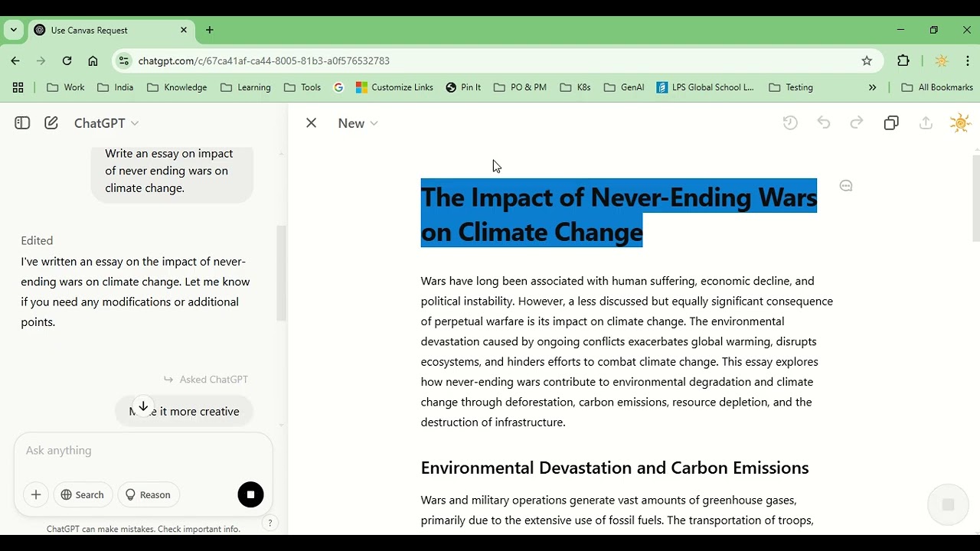The width and height of the screenshot is (980, 551).
Task: Click the chat panel vertical scrollbar
Action: 282,272
